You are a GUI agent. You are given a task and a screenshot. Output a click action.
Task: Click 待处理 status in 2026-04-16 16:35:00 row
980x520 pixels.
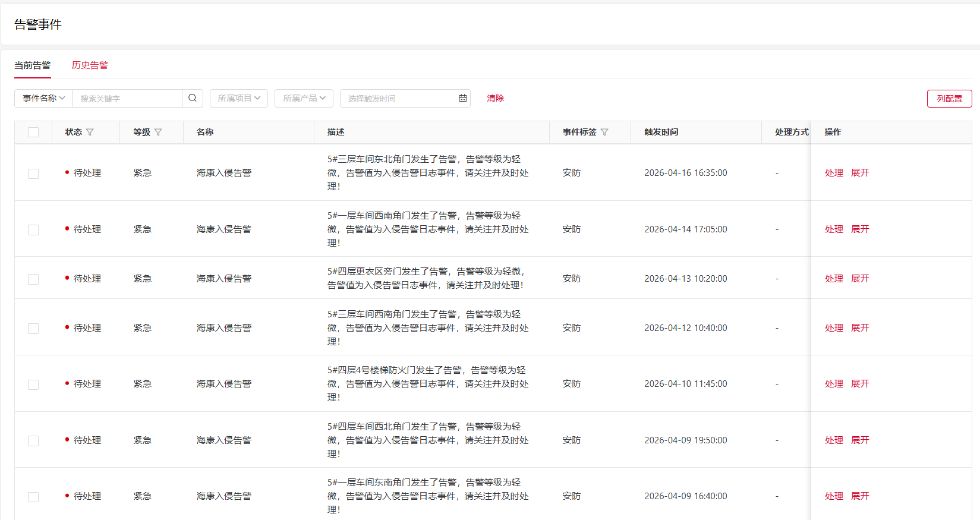click(87, 173)
